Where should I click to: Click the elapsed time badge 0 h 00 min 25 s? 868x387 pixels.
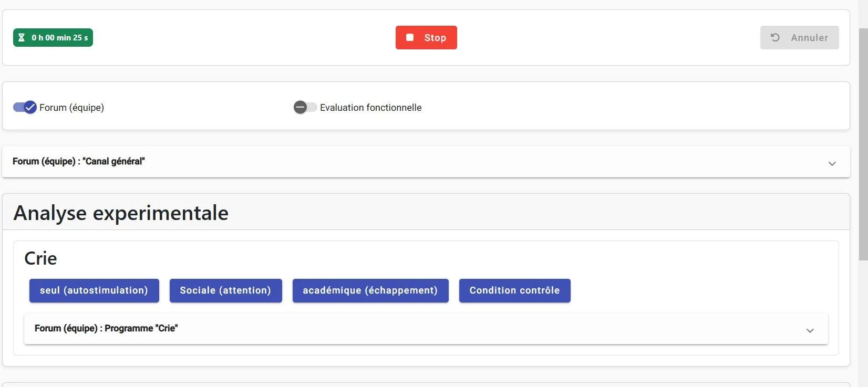53,38
